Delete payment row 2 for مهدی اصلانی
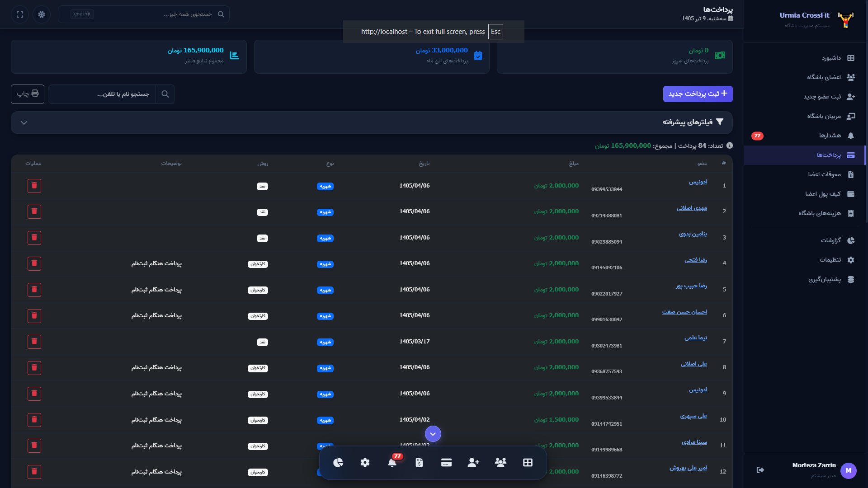The width and height of the screenshot is (868, 488). pyautogui.click(x=34, y=211)
